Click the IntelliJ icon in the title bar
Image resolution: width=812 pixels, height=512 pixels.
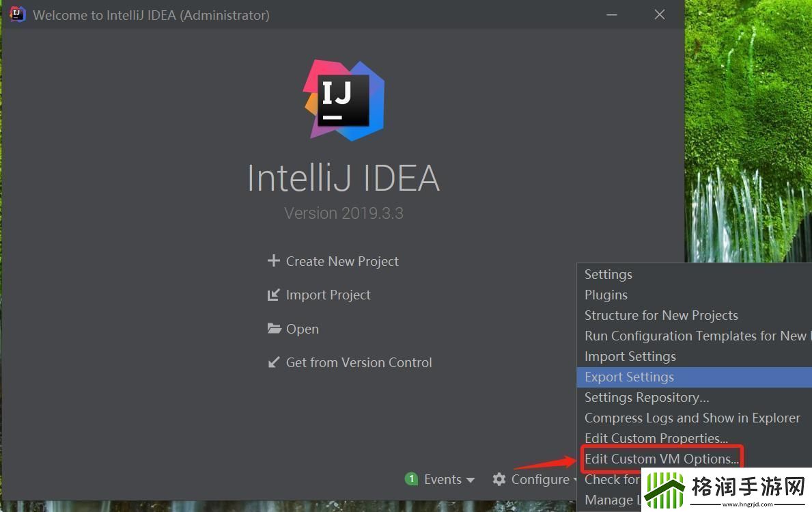[18, 14]
